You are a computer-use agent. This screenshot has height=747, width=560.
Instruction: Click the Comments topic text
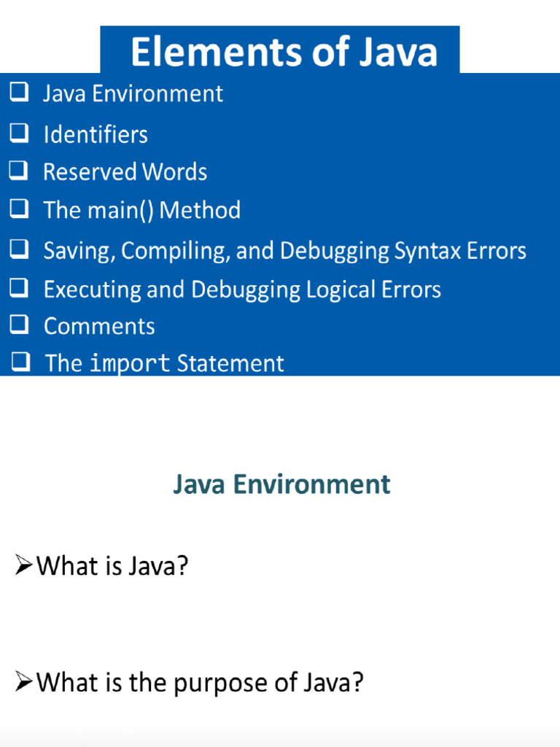pos(99,326)
